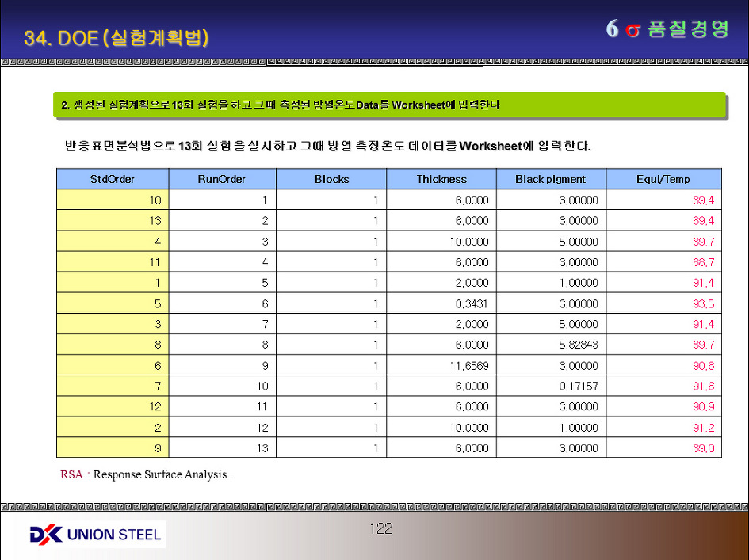Click the 6 σ 품질경영 header text
The image size is (749, 560).
tap(667, 29)
